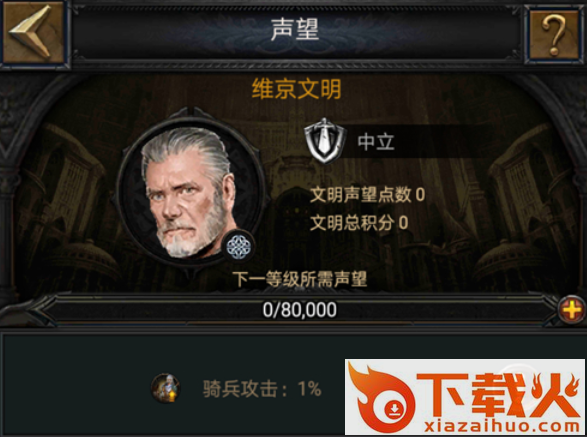Open the xiazaihuo.com watermark link

click(502, 426)
